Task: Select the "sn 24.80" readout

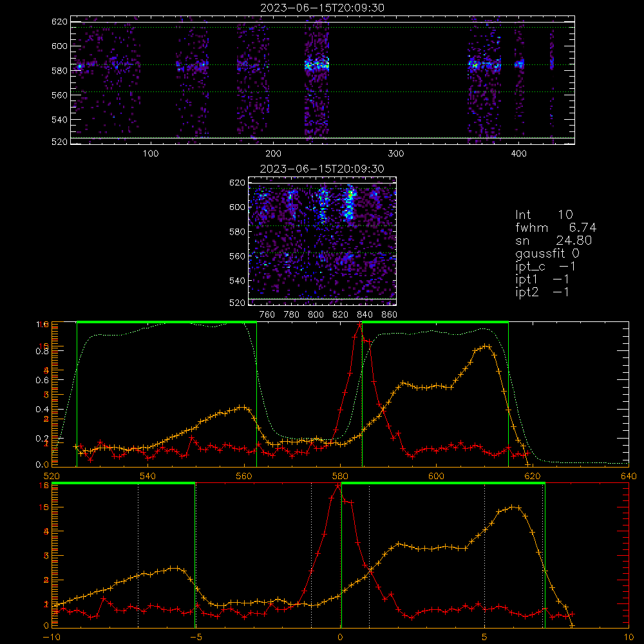Action: coord(553,240)
